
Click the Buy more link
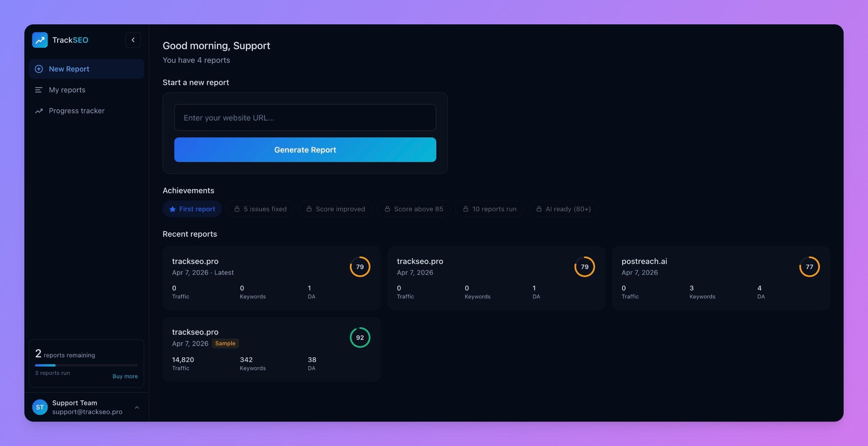coord(125,376)
